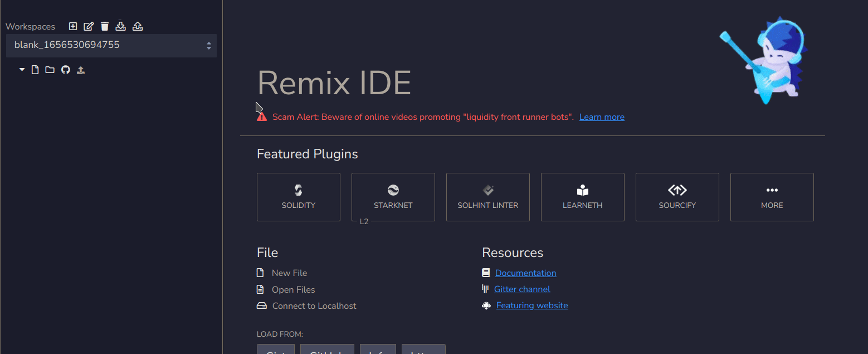Click the GitHub icon in the file explorer
Screen dimensions: 868x354
pyautogui.click(x=66, y=70)
